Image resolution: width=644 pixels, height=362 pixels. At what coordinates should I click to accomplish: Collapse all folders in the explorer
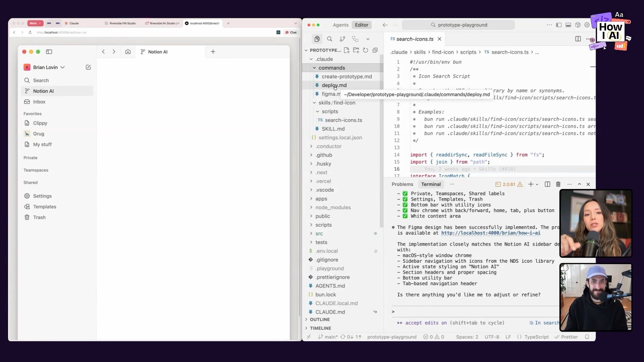(375, 50)
